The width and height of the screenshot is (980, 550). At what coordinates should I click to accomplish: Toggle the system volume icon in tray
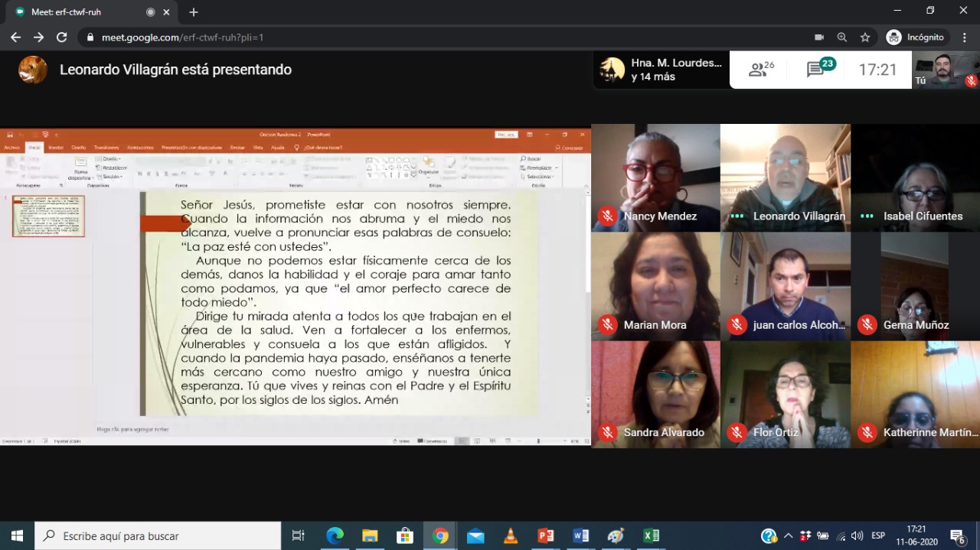click(857, 535)
